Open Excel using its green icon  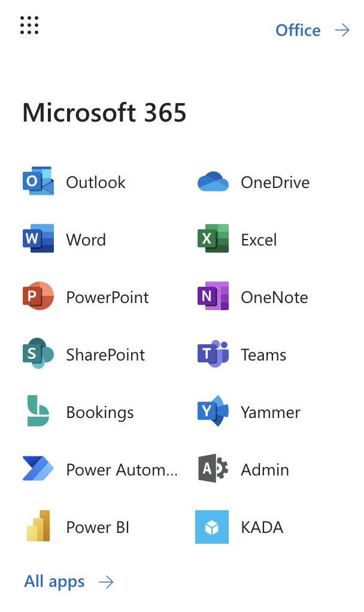pyautogui.click(x=213, y=240)
